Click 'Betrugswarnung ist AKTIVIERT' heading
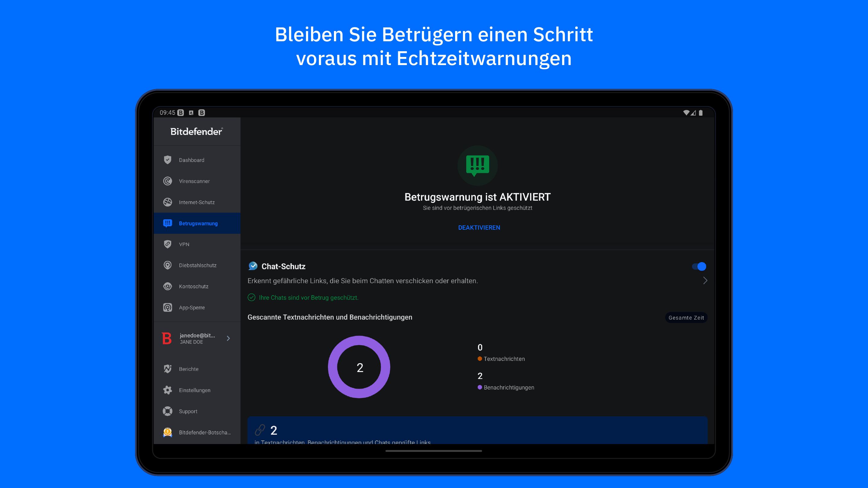Screen dimensions: 868x488 point(477,197)
